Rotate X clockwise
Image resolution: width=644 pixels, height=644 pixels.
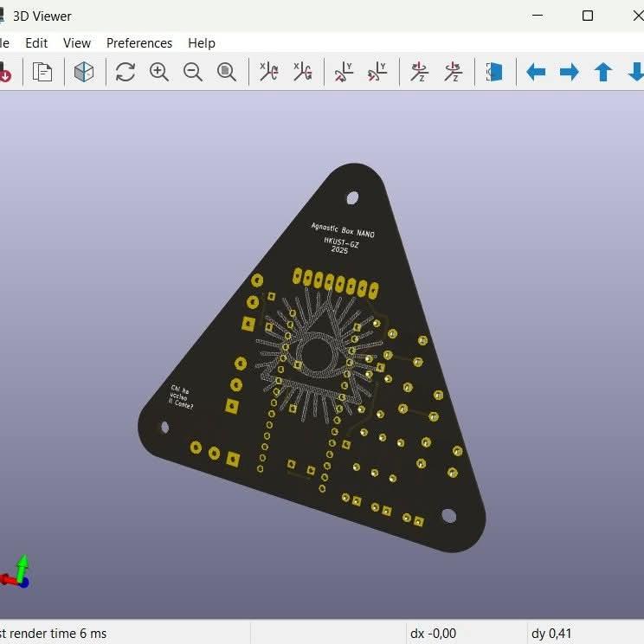(268, 72)
